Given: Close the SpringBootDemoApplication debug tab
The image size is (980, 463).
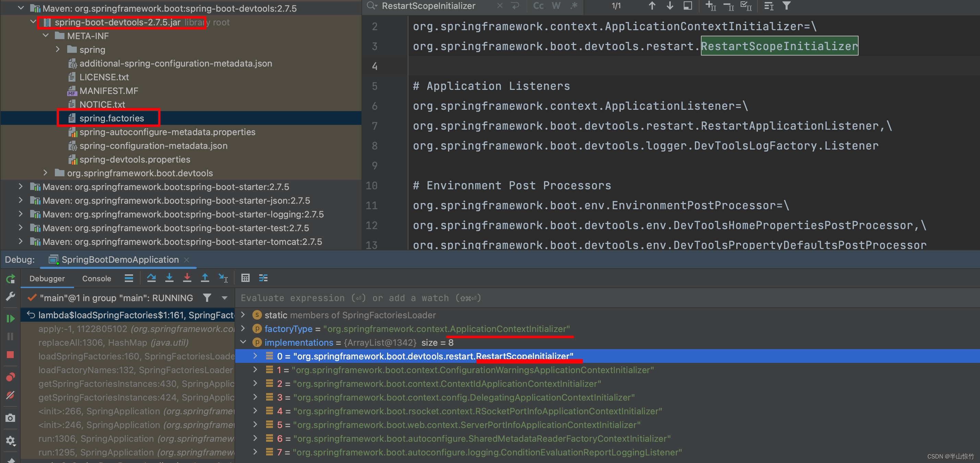Looking at the screenshot, I should pos(187,260).
